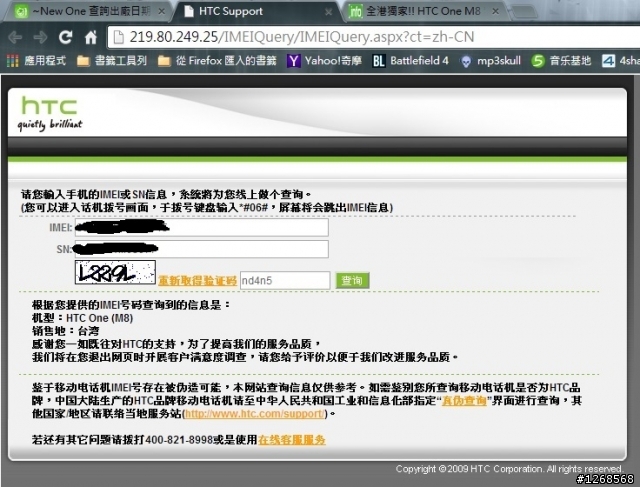Open the 4shared bookmark
Viewport: 640px width, 487px height.
coord(620,61)
